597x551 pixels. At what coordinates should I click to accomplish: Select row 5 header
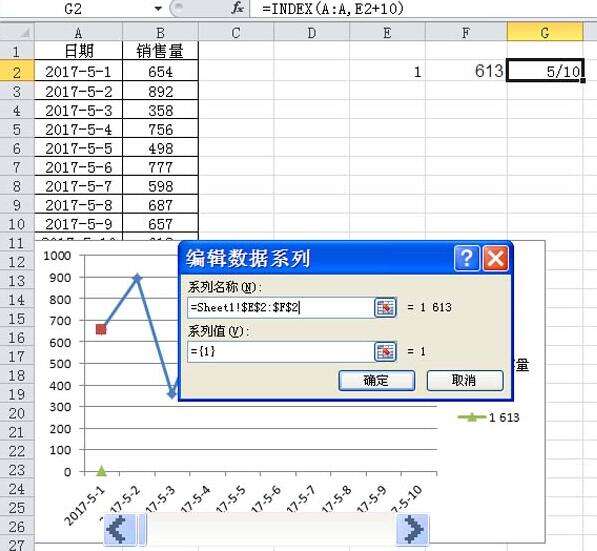click(17, 129)
